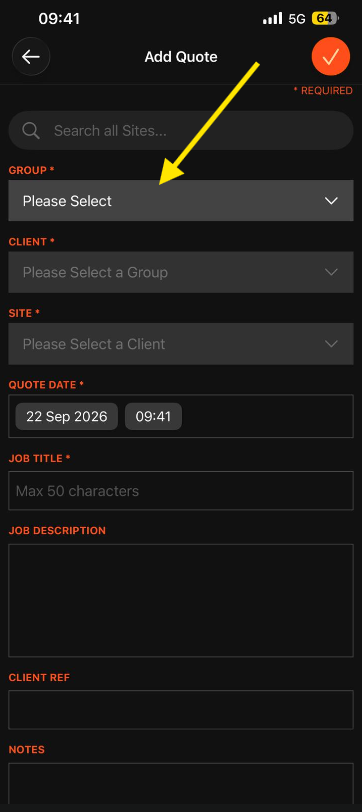The height and width of the screenshot is (812, 362).
Task: Open the Group 'Please Select' dropdown
Action: [x=181, y=200]
